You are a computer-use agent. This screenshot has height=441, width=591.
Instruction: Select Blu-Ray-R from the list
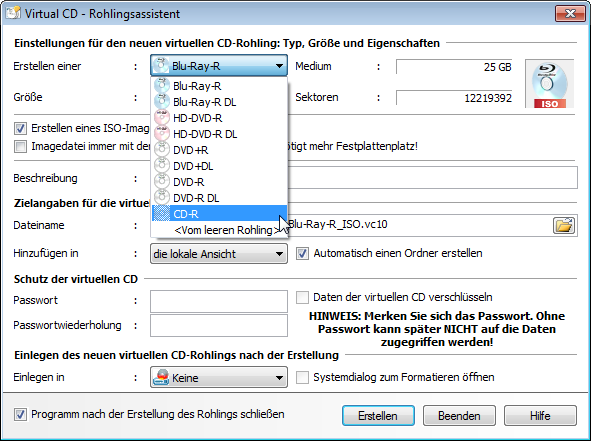[219, 86]
